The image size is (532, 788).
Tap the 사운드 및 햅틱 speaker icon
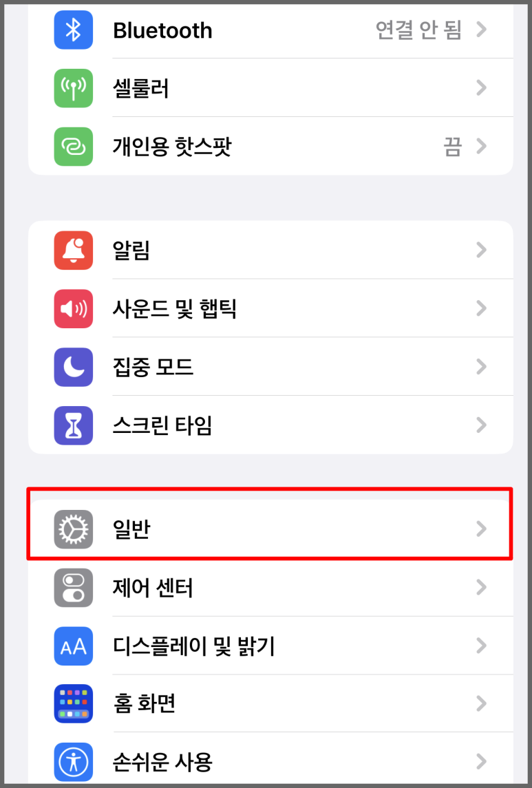(x=74, y=308)
